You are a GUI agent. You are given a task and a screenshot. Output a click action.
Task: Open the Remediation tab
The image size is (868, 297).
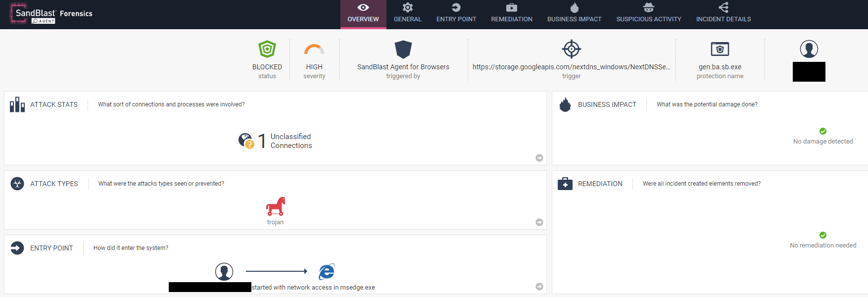[x=512, y=14]
